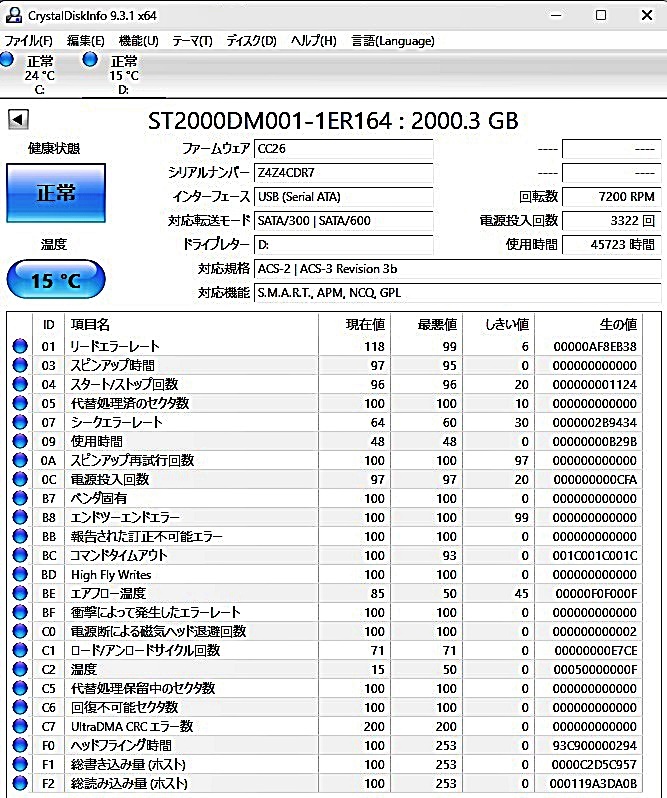Click the 15 °C temperature button
667x798 pixels.
56,279
